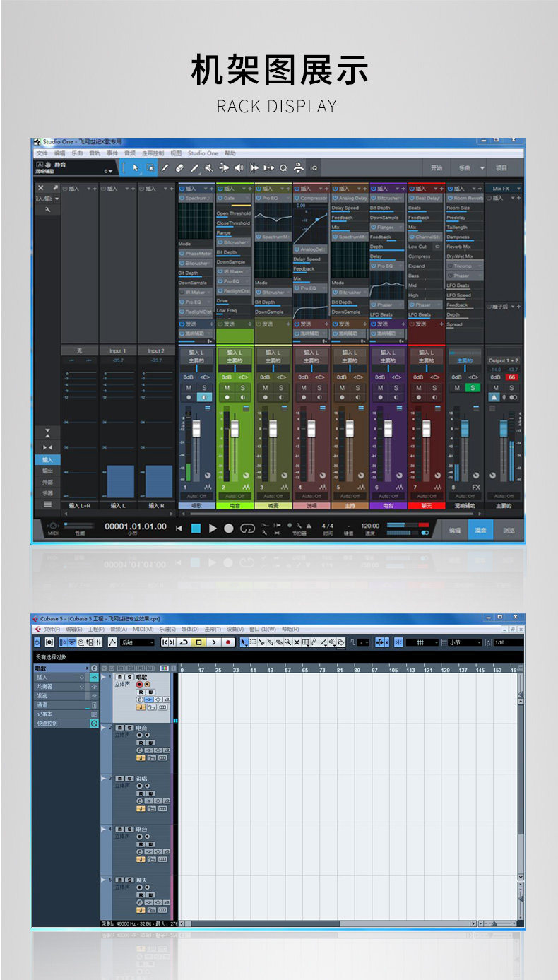Select the range tool in Studio One toolbar
The width and height of the screenshot is (558, 980).
tap(150, 167)
